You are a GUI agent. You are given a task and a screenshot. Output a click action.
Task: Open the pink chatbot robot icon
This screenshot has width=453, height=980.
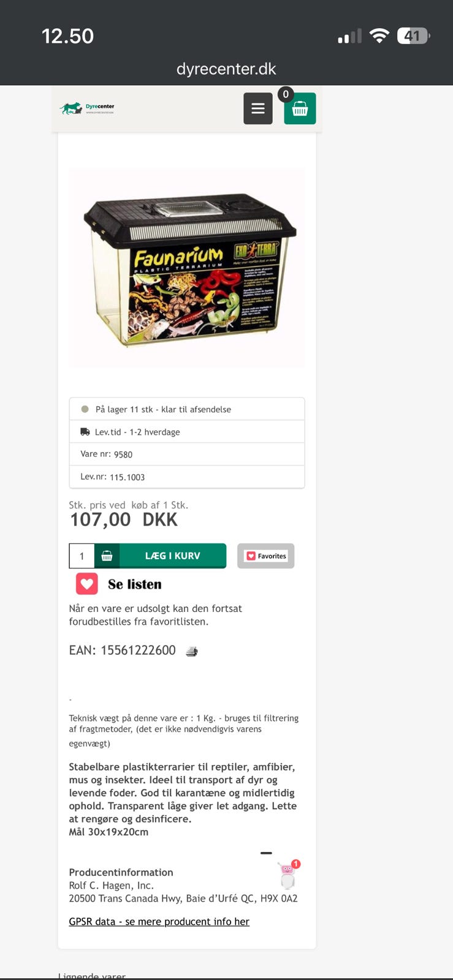pyautogui.click(x=287, y=874)
